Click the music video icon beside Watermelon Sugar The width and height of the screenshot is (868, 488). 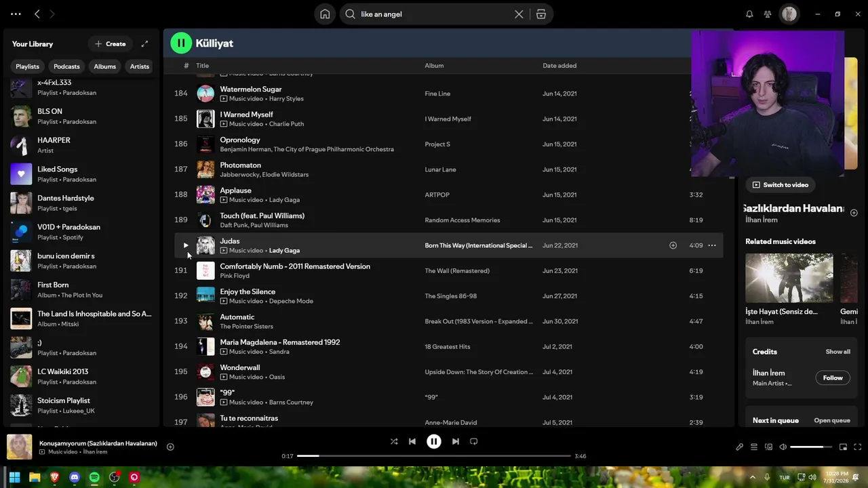(224, 99)
